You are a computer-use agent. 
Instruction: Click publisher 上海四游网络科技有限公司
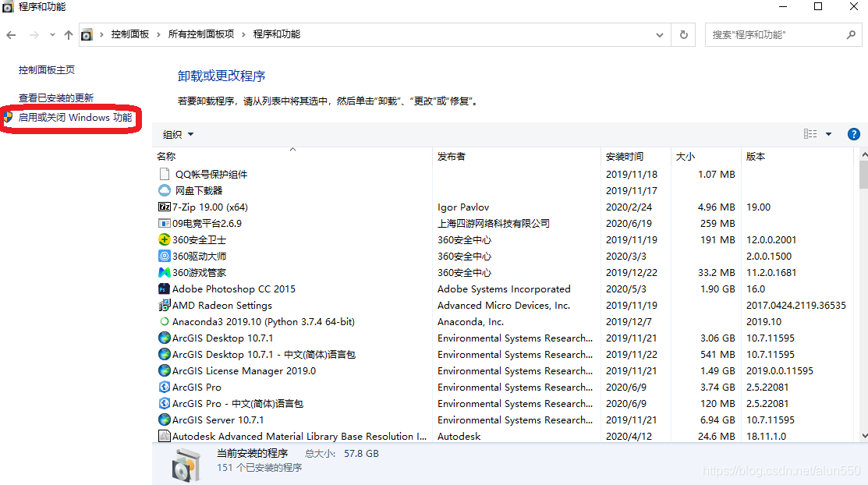[x=494, y=223]
